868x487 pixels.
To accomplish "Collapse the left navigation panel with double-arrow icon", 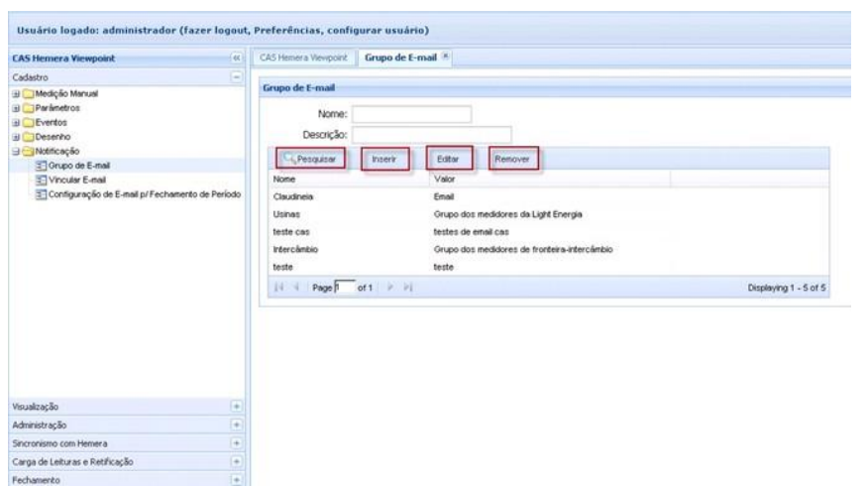I will point(234,60).
